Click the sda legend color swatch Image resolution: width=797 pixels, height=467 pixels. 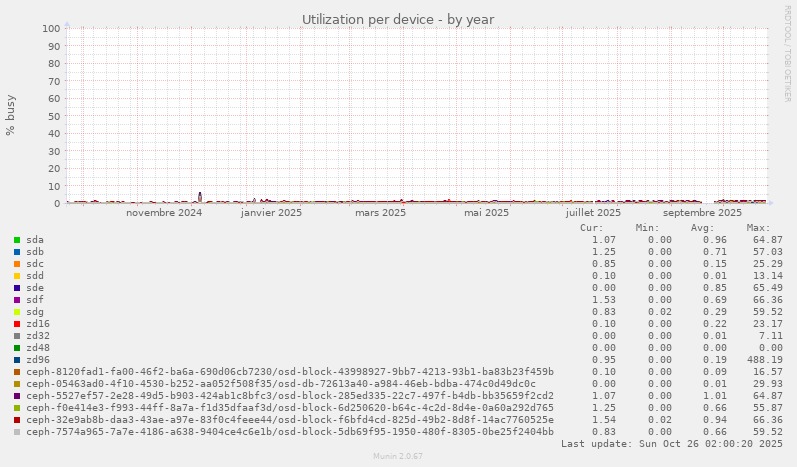tap(17, 240)
